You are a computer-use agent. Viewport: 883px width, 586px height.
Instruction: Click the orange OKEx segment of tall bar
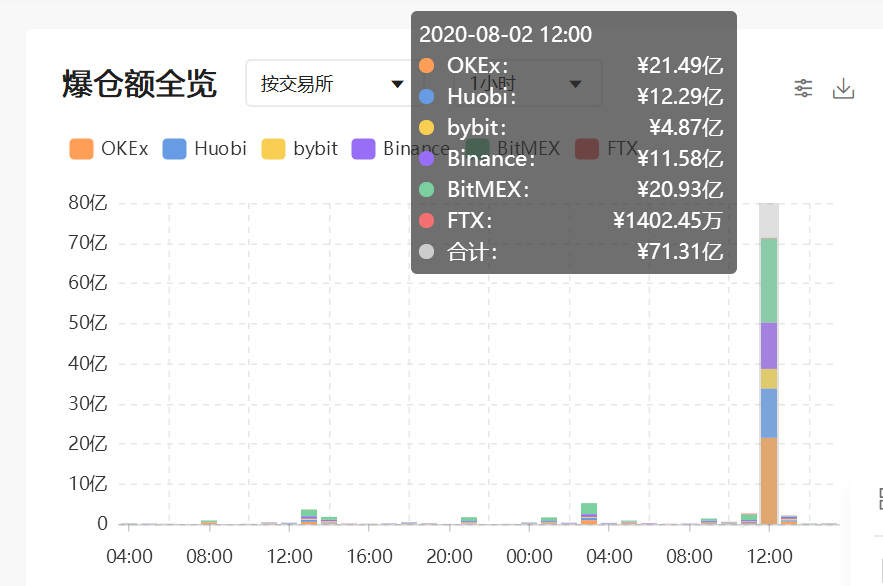click(x=769, y=481)
